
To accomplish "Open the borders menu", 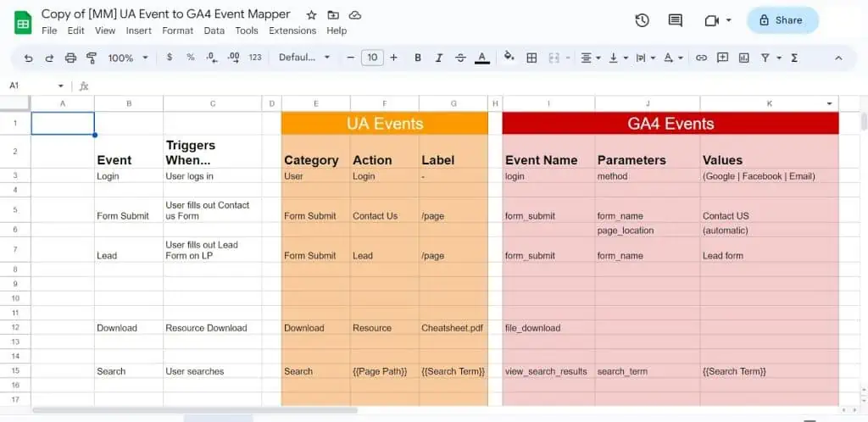I will pyautogui.click(x=531, y=58).
